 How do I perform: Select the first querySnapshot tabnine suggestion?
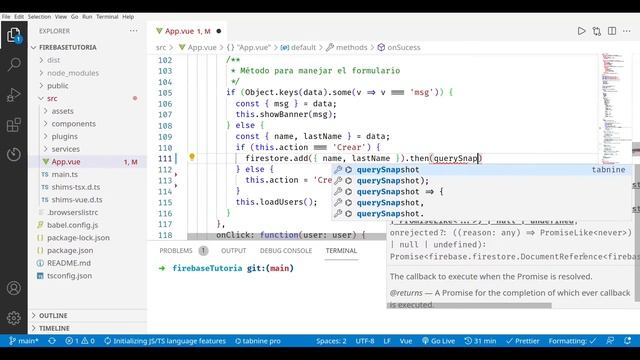point(481,169)
